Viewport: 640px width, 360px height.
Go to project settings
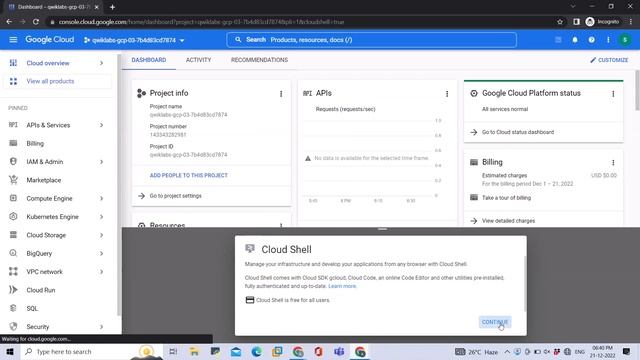pyautogui.click(x=176, y=196)
